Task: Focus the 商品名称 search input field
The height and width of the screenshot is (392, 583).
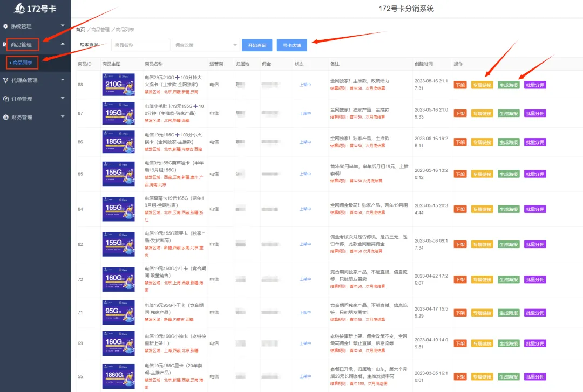Action: (x=140, y=46)
